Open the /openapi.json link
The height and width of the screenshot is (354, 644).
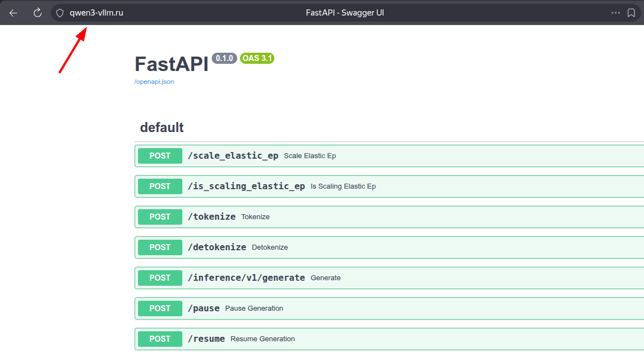pos(154,82)
